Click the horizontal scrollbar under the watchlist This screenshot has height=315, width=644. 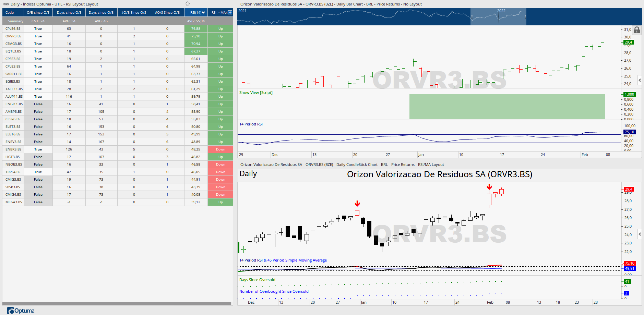coord(117,304)
